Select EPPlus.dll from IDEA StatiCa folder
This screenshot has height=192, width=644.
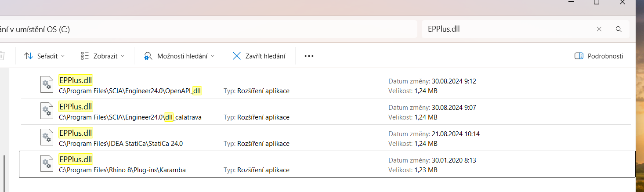(x=76, y=133)
